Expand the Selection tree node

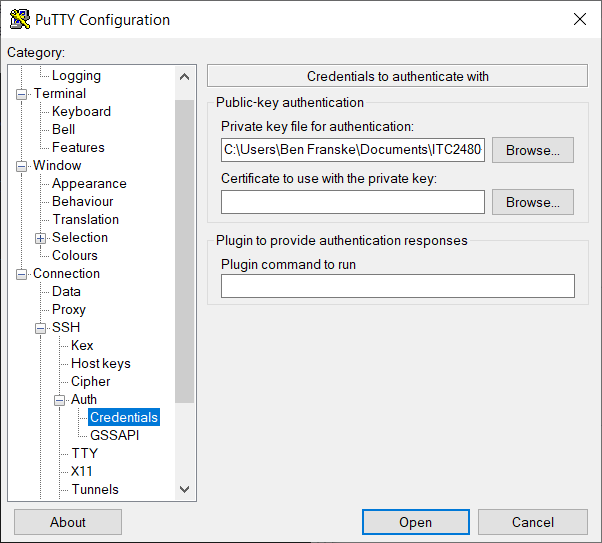coord(41,238)
